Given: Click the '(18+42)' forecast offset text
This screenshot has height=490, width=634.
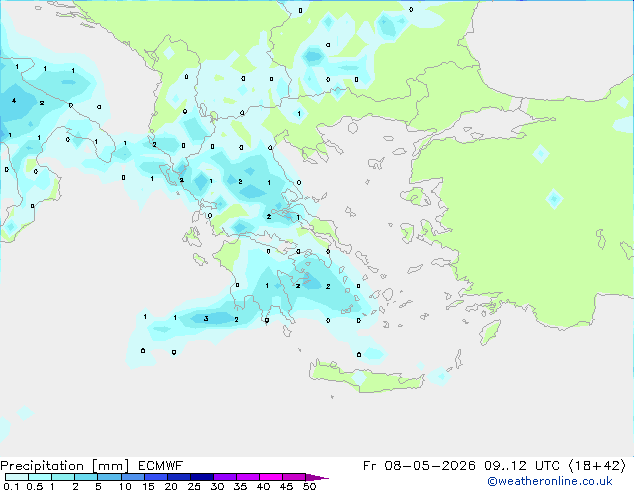Looking at the screenshot, I should coord(597,466).
